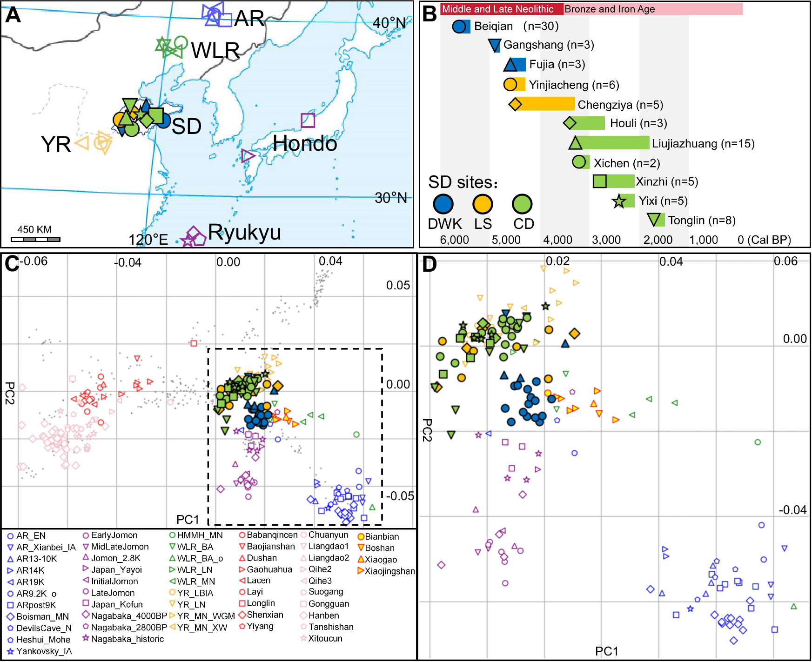Click the 6,000 Cal BP axis tick label
This screenshot has height=662, width=812.
click(455, 240)
